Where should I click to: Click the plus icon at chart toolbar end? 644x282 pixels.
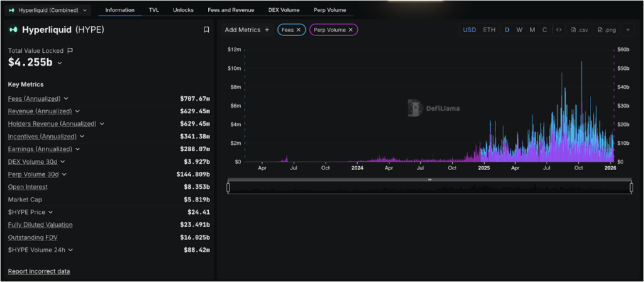(x=628, y=30)
